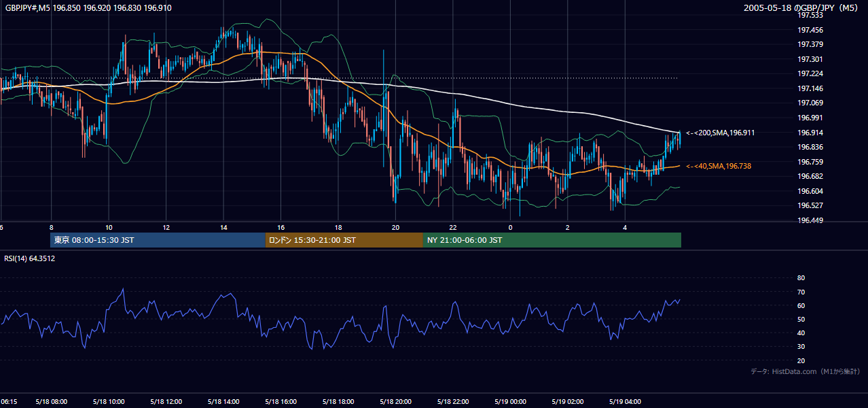Click RSI scale value 80
Image resolution: width=868 pixels, height=408 pixels.
click(x=801, y=278)
